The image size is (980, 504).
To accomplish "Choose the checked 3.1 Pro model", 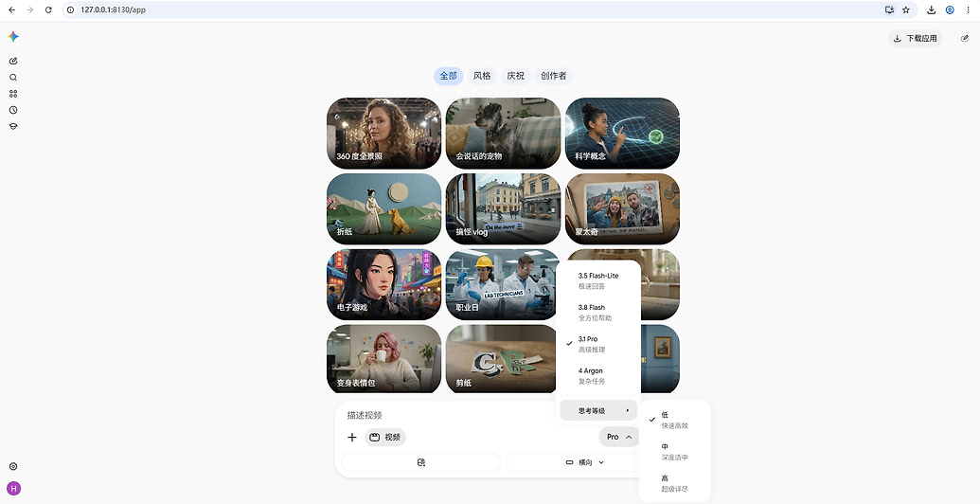I will pos(598,344).
